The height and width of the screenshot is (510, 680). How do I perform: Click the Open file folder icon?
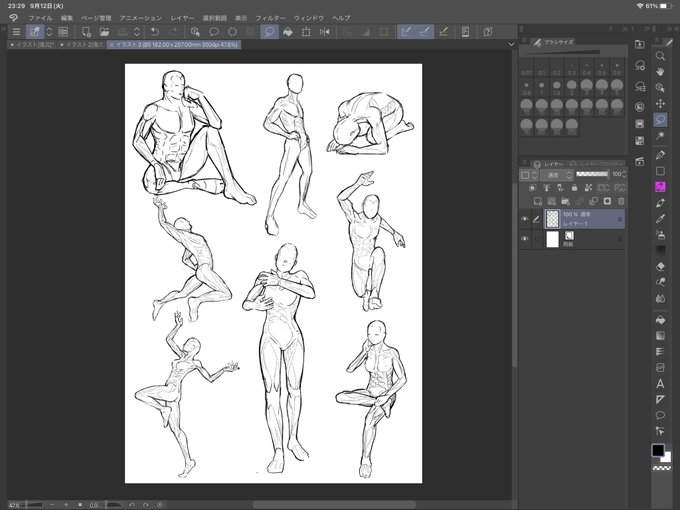point(104,32)
